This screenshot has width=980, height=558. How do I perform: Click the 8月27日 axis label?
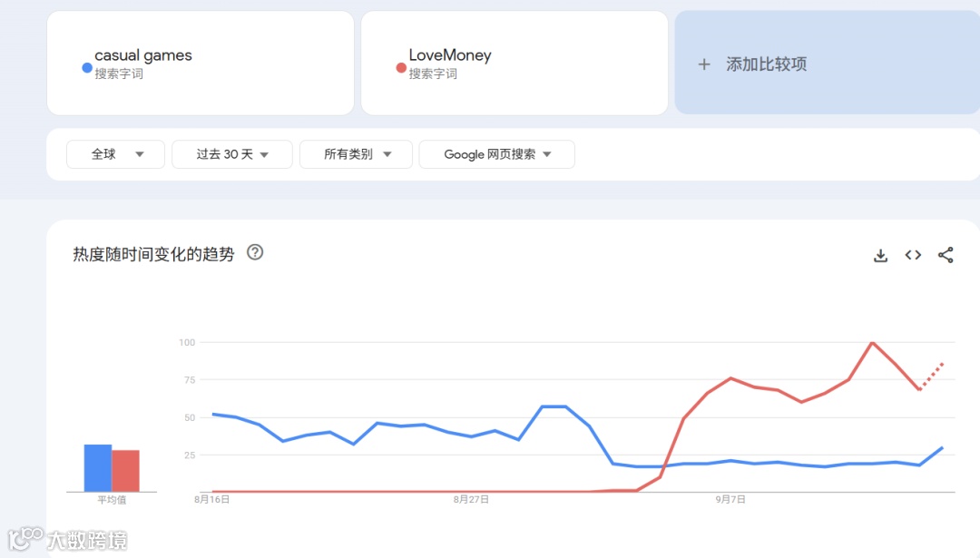point(471,499)
